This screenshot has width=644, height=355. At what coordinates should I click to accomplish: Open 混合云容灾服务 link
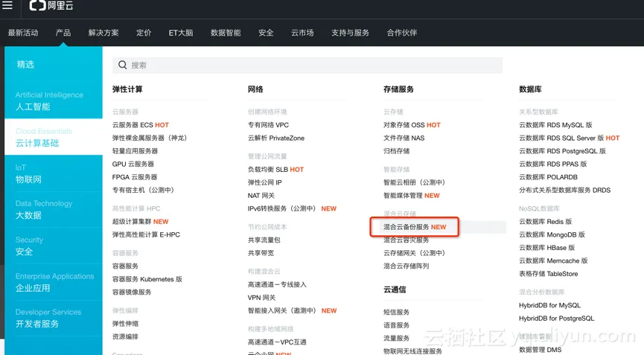click(x=407, y=240)
